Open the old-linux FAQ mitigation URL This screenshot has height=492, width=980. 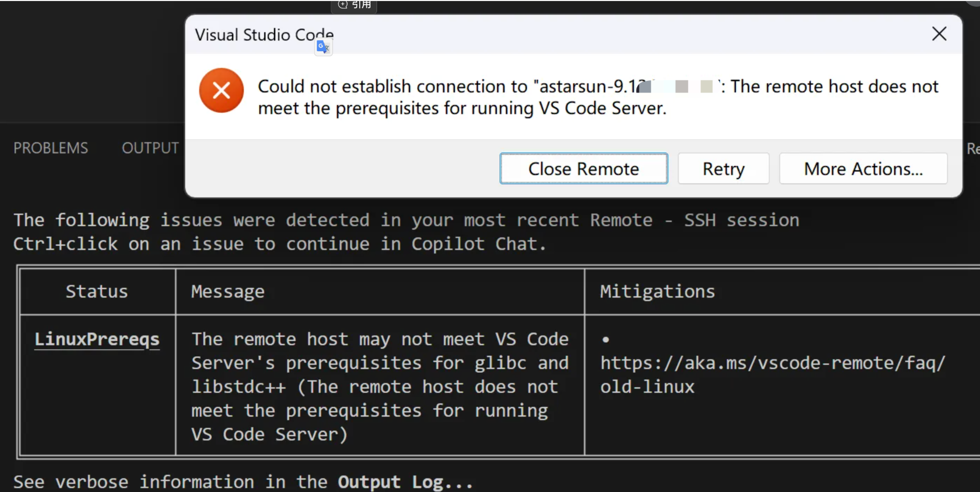pos(772,374)
